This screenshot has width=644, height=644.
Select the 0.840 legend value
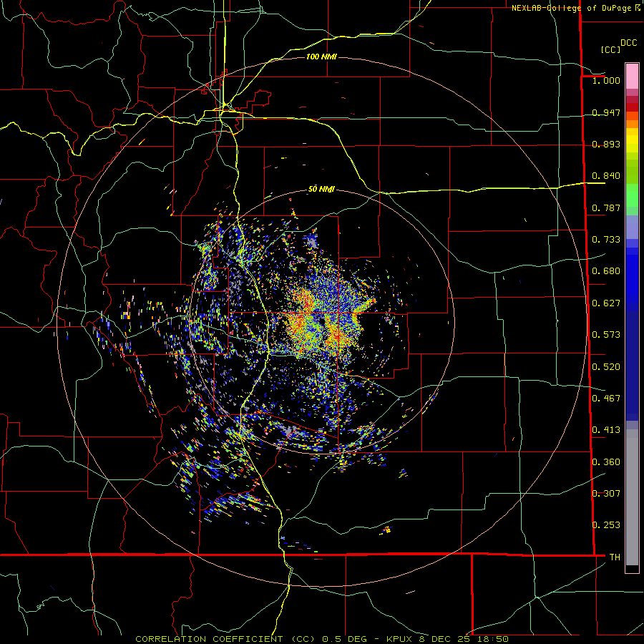pos(606,176)
